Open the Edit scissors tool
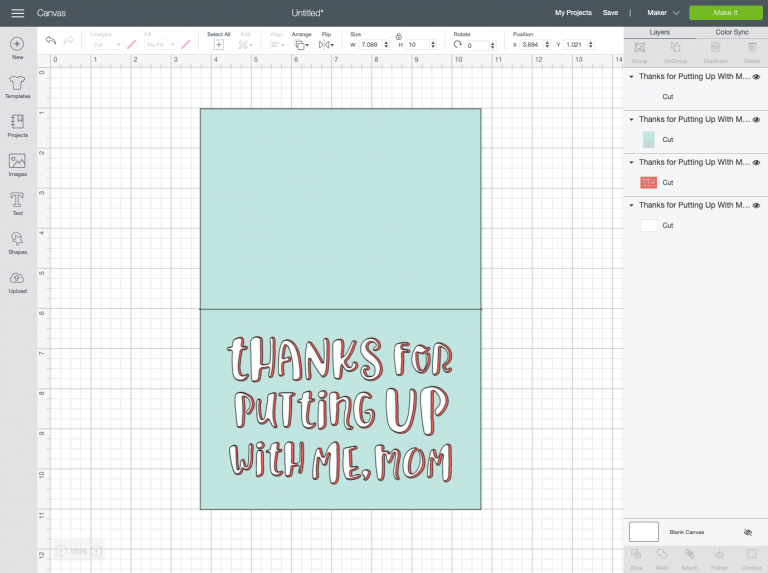Screen dimensions: 768x573 pyautogui.click(x=243, y=45)
